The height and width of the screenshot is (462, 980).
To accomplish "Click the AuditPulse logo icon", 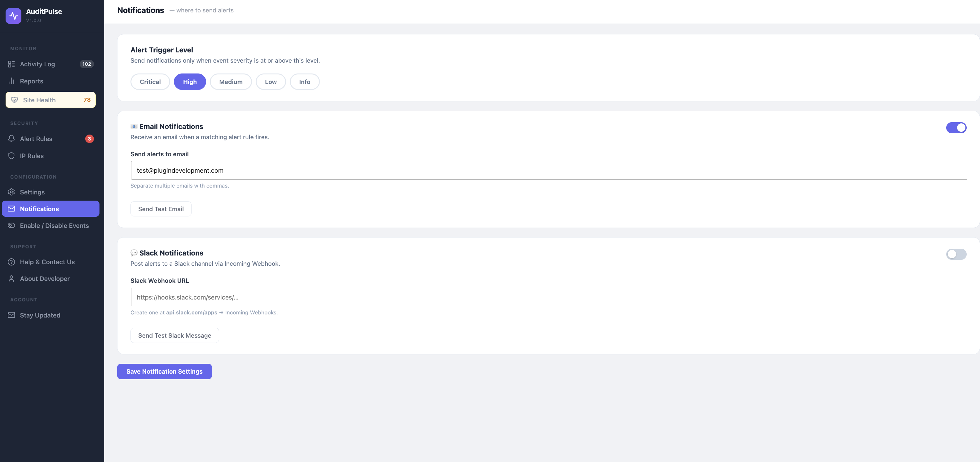I will pos(13,16).
